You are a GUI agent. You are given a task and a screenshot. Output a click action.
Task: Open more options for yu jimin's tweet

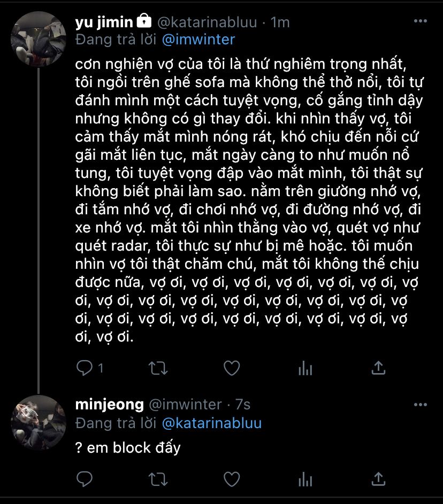[422, 22]
